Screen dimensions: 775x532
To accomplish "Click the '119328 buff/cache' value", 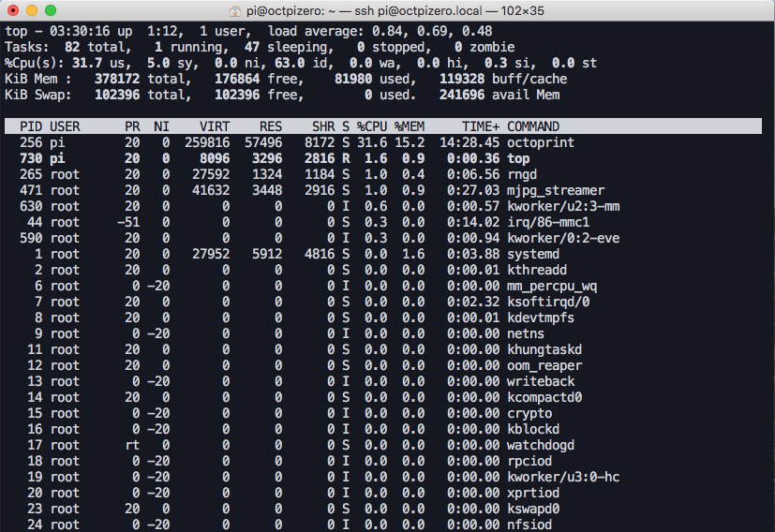I will (x=503, y=79).
